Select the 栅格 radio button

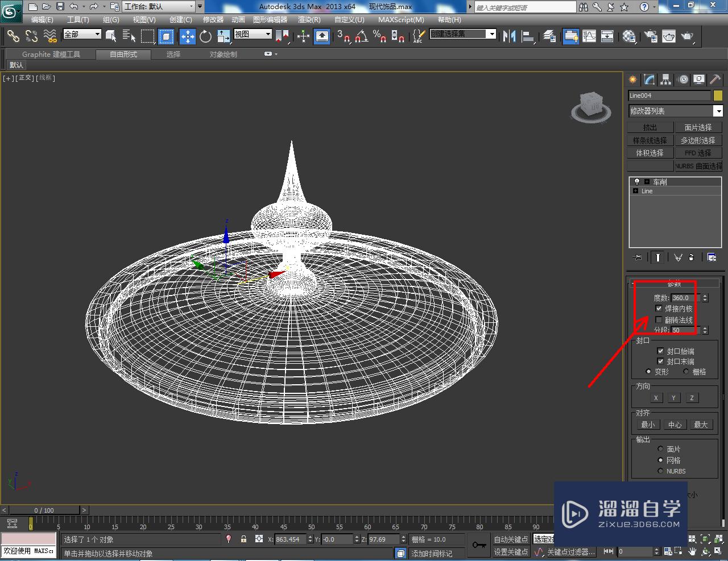pyautogui.click(x=686, y=372)
